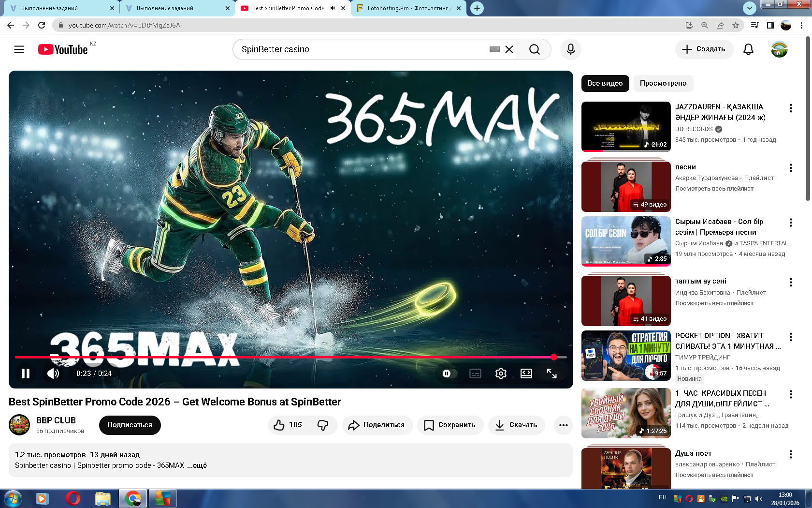The width and height of the screenshot is (812, 508).
Task: Mute the video volume
Action: click(53, 374)
